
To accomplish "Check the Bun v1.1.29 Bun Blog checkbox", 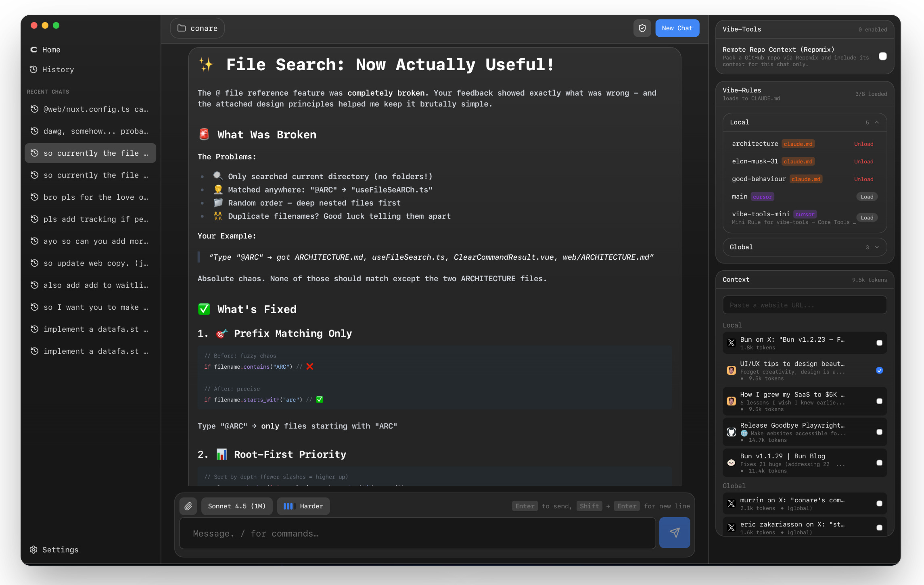I will 879,463.
